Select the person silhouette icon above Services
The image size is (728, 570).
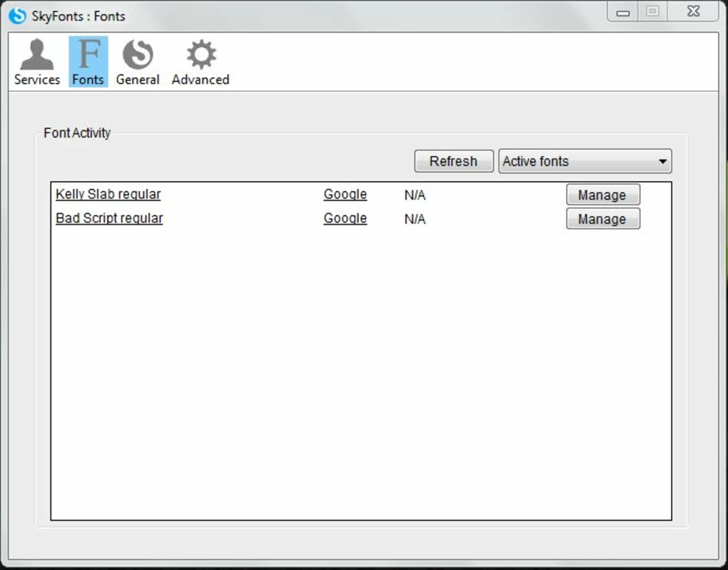tap(36, 52)
